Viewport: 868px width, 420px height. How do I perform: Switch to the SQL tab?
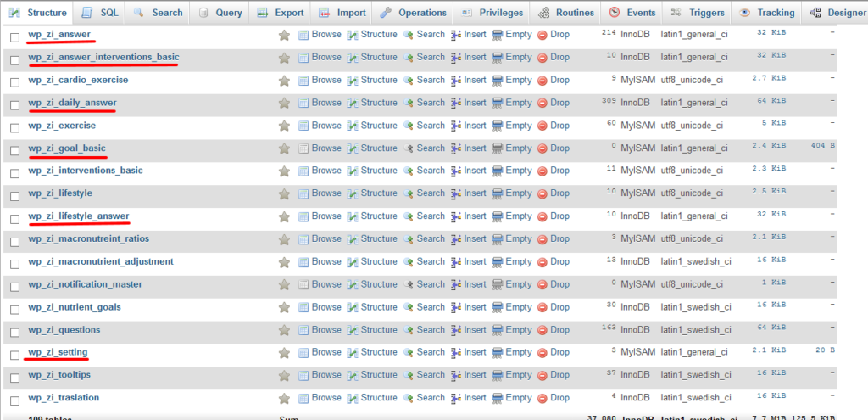[100, 13]
